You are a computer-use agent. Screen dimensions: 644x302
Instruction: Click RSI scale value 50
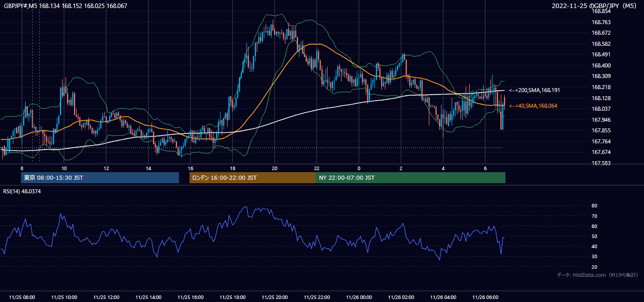[594, 236]
